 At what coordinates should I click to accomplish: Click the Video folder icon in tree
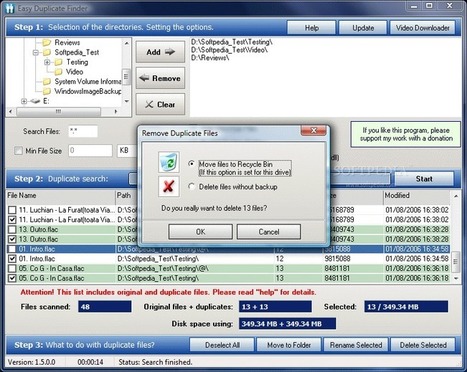pyautogui.click(x=58, y=72)
